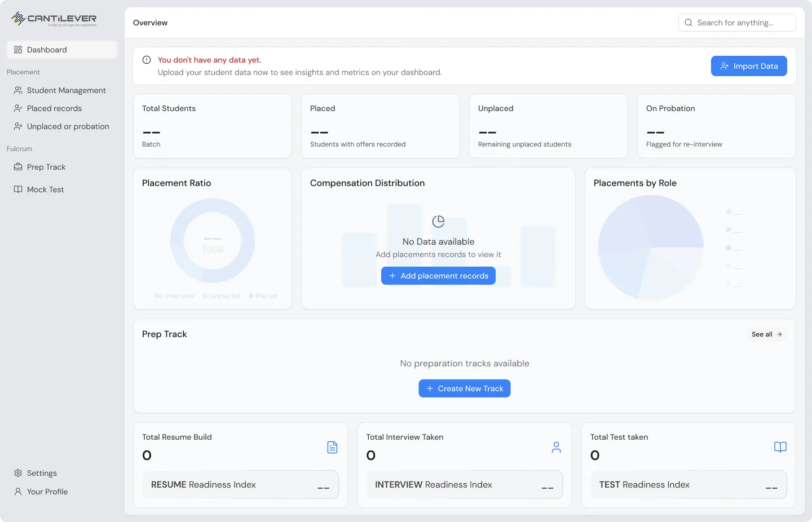Open Placed records page
Image resolution: width=812 pixels, height=522 pixels.
click(x=62, y=108)
